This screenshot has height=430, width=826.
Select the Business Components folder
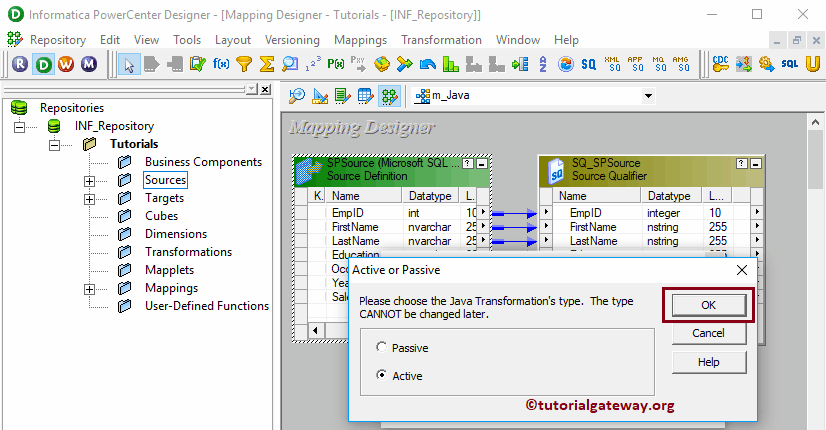coord(203,162)
